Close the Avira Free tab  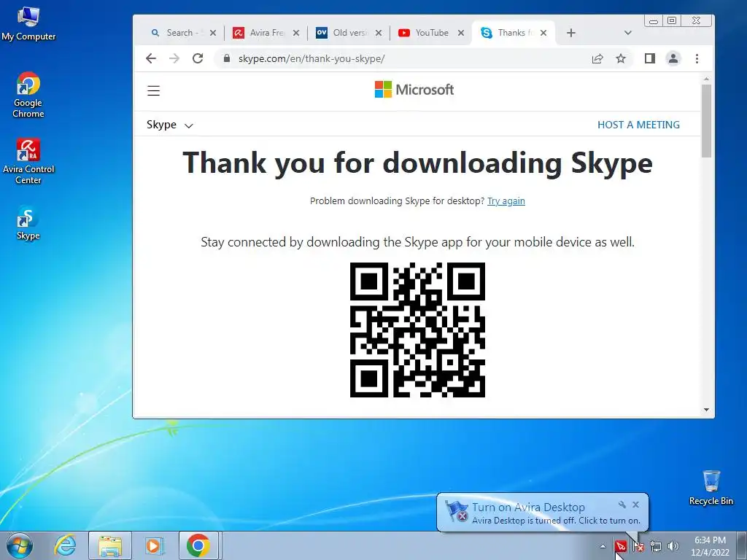pyautogui.click(x=296, y=33)
